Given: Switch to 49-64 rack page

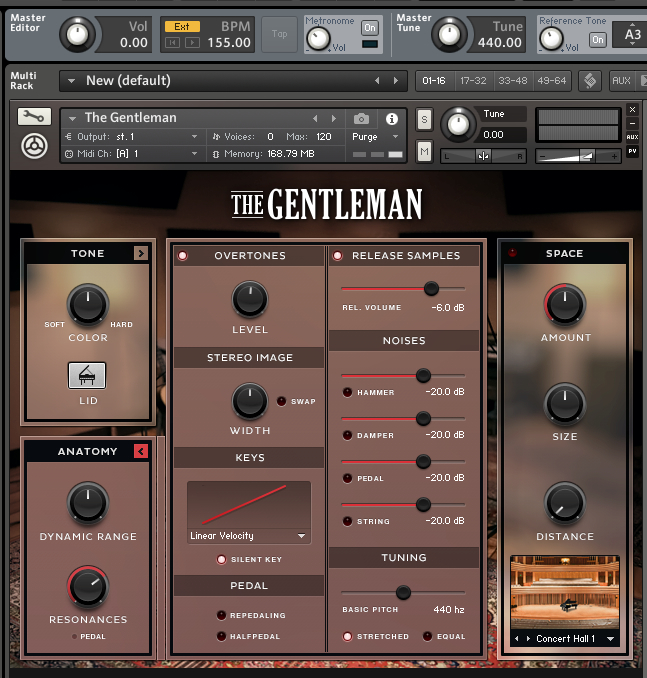Looking at the screenshot, I should (x=551, y=81).
